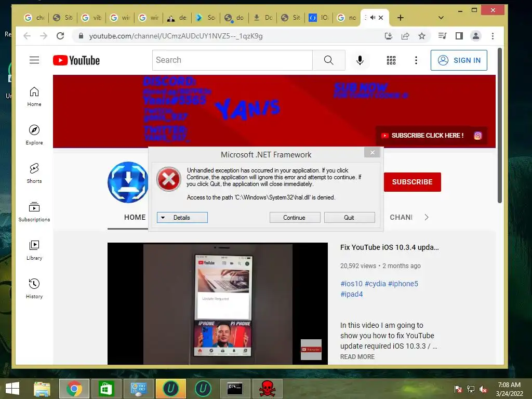Click the search magnifier button
The image size is (532, 399).
tap(328, 60)
